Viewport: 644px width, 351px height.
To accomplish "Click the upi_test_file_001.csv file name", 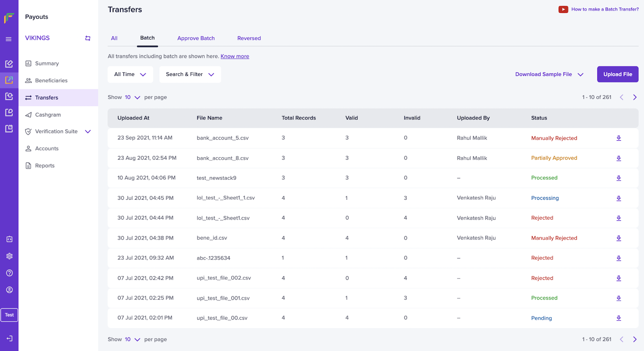I will click(x=223, y=298).
